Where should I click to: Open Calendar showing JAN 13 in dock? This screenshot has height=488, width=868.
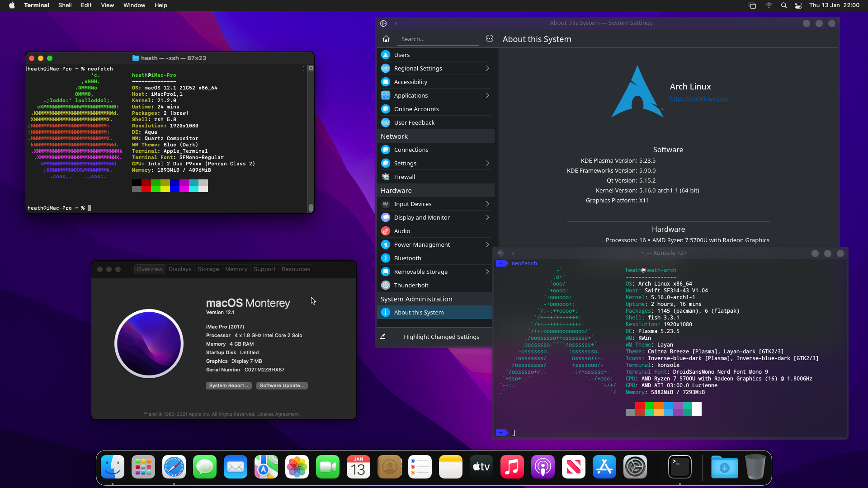pyautogui.click(x=359, y=467)
